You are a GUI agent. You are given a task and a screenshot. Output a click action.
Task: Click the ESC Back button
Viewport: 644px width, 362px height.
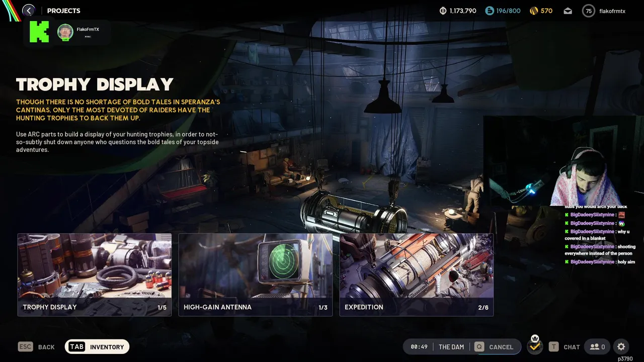[36, 347]
